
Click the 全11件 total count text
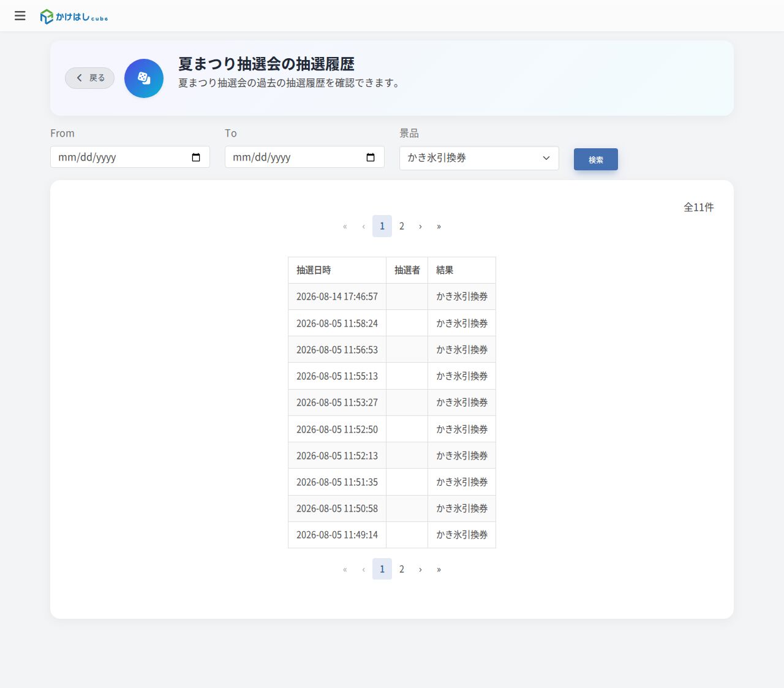699,207
